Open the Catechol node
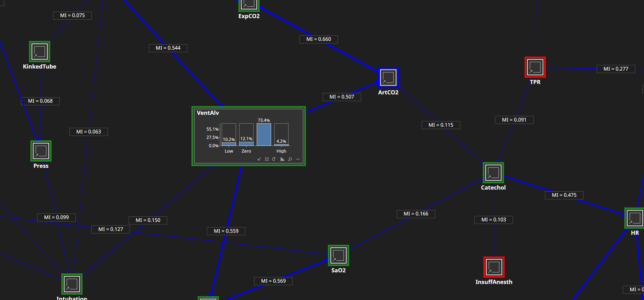Screen dimensions: 644x300 [493, 173]
